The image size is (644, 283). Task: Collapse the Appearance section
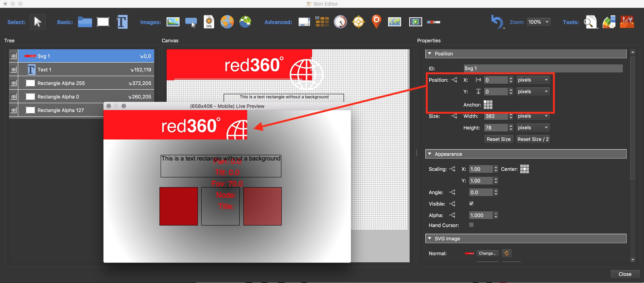coord(430,154)
